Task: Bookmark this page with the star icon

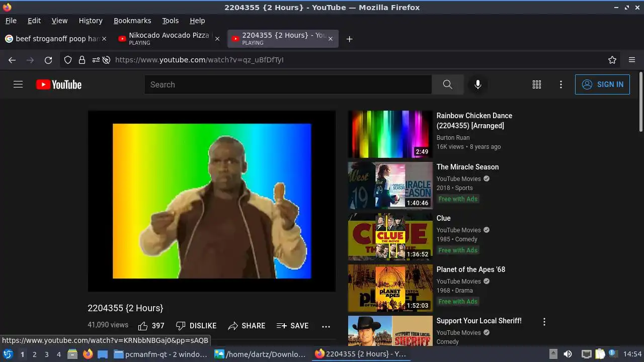Action: pyautogui.click(x=612, y=60)
